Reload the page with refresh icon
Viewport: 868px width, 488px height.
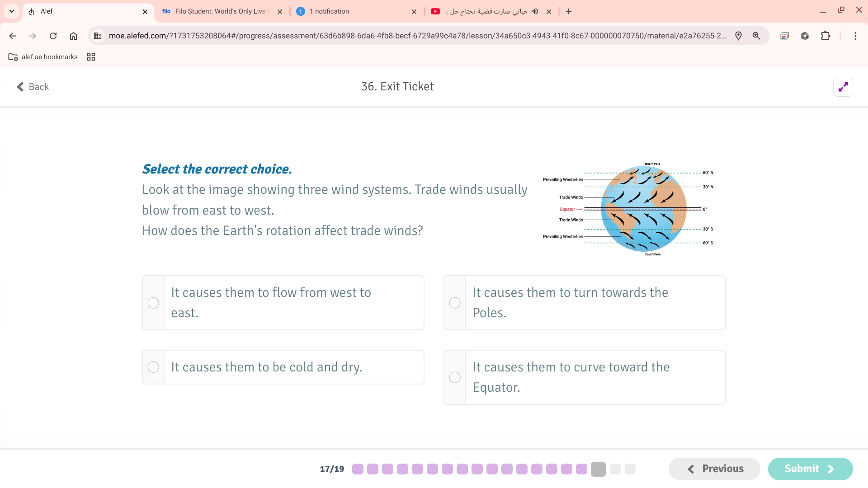[53, 36]
